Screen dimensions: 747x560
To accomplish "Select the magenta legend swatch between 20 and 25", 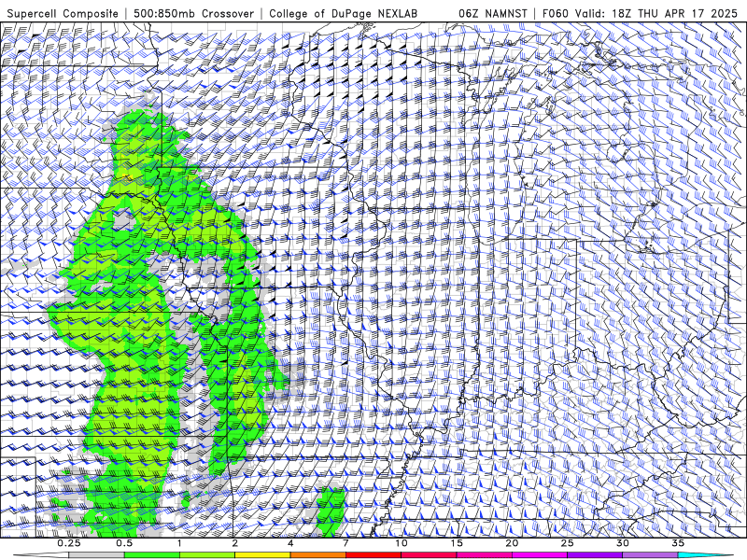I will click(539, 554).
